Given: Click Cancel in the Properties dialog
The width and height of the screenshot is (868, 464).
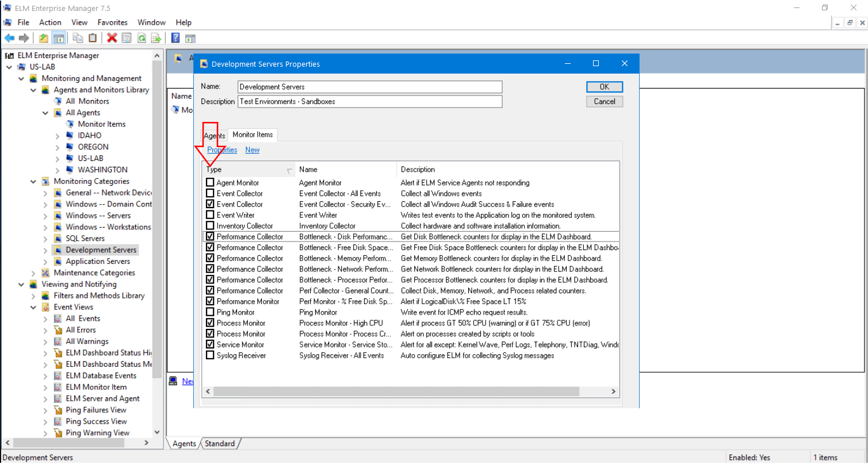Looking at the screenshot, I should (605, 101).
